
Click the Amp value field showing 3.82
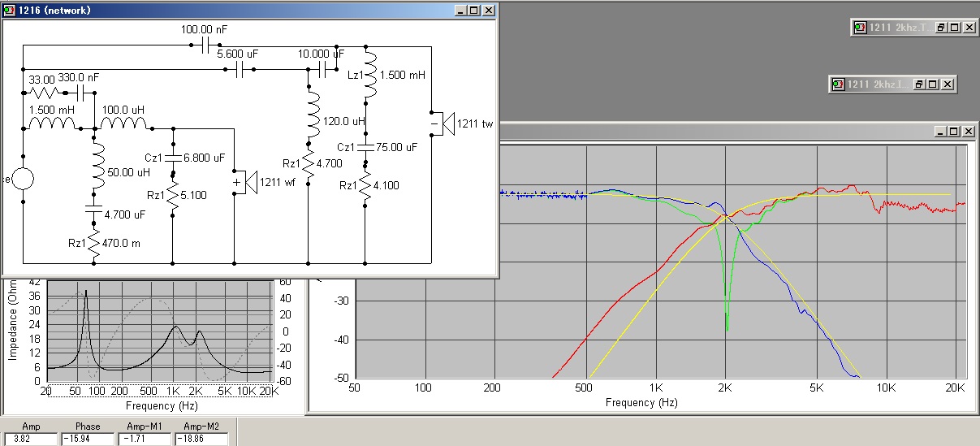[x=30, y=439]
